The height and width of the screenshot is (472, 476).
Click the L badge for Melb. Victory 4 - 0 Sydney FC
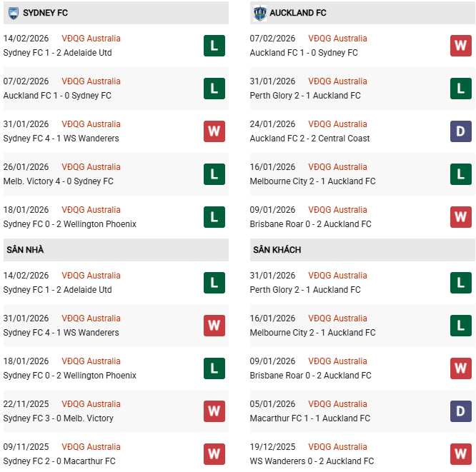click(214, 174)
